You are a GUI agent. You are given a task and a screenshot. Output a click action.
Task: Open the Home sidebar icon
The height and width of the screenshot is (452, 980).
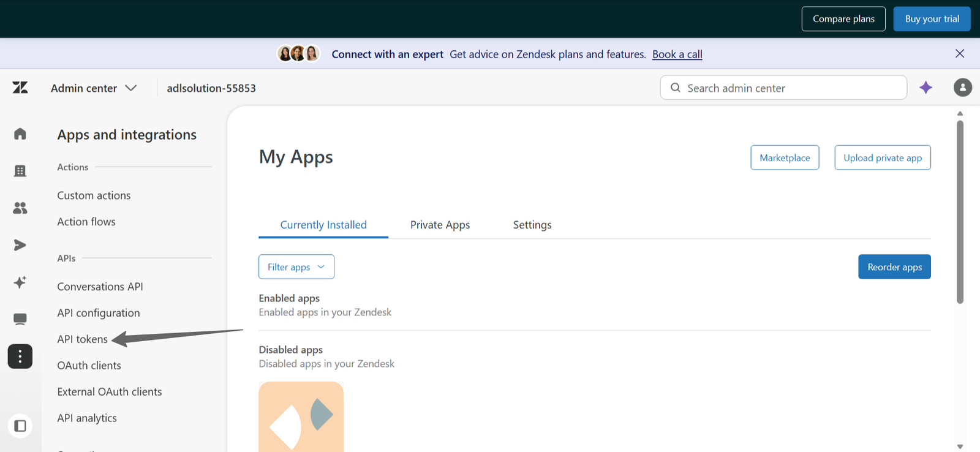[20, 134]
